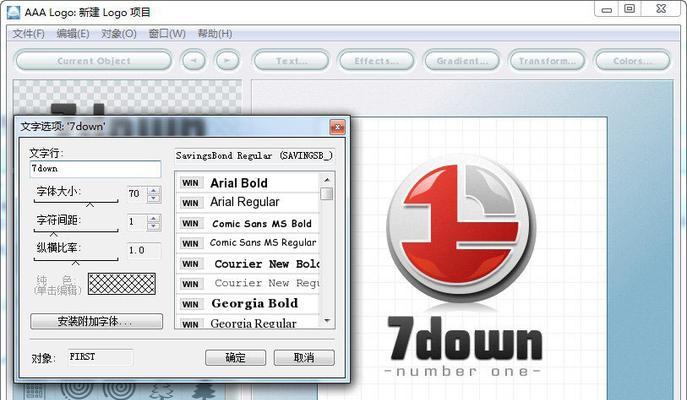
Task: Click the hatched 纯色 color swatch
Action: (122, 284)
